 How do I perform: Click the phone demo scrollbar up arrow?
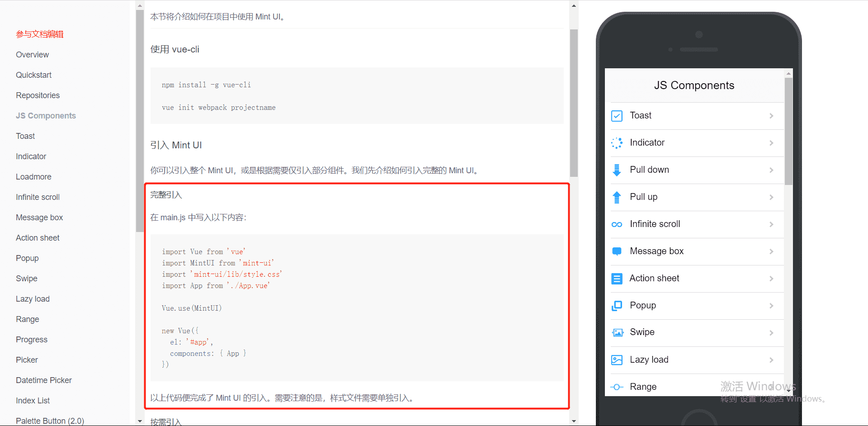point(789,73)
